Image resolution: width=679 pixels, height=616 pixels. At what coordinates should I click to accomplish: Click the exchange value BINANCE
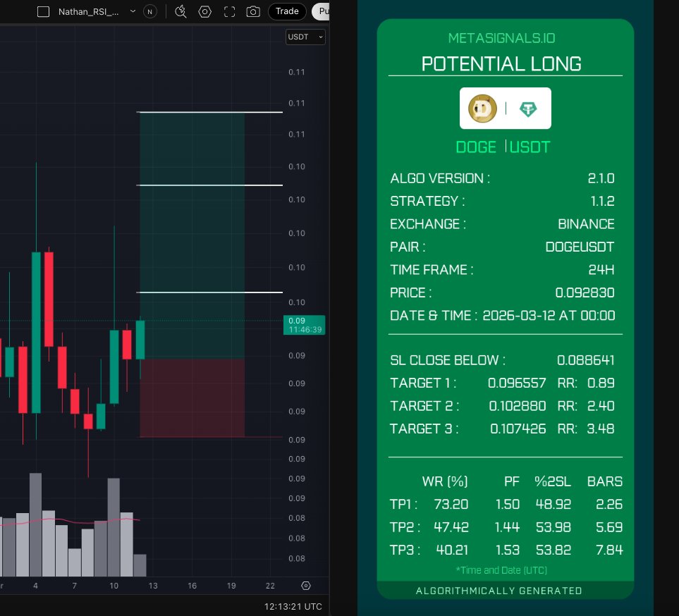coord(586,224)
